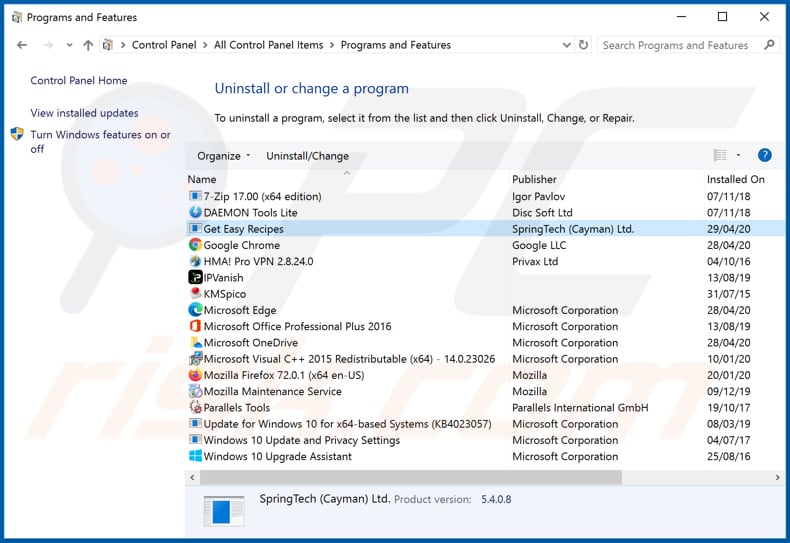The image size is (790, 543).
Task: Open the recent locations dropdown arrow
Action: click(x=70, y=45)
